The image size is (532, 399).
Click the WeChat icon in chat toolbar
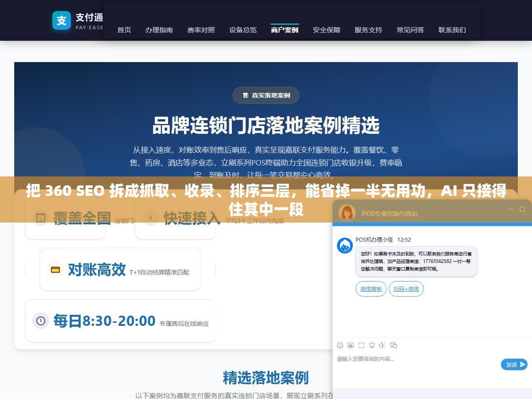point(394,345)
